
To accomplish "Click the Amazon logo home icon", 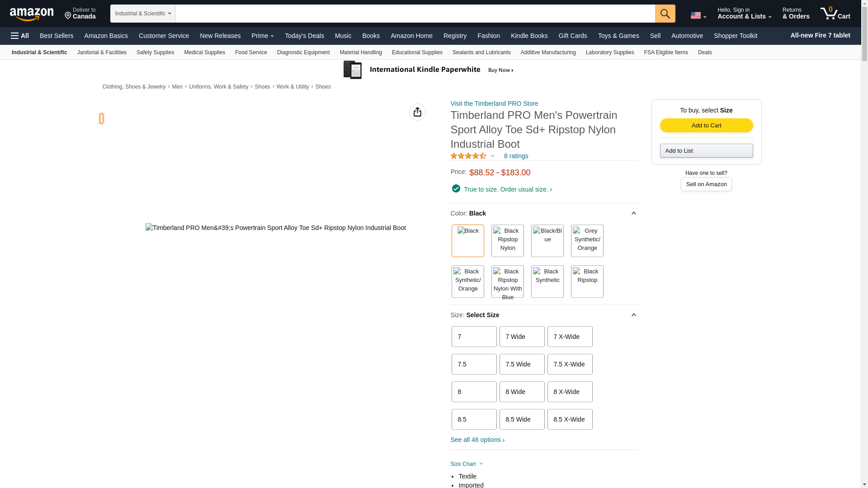I will 32,14.
